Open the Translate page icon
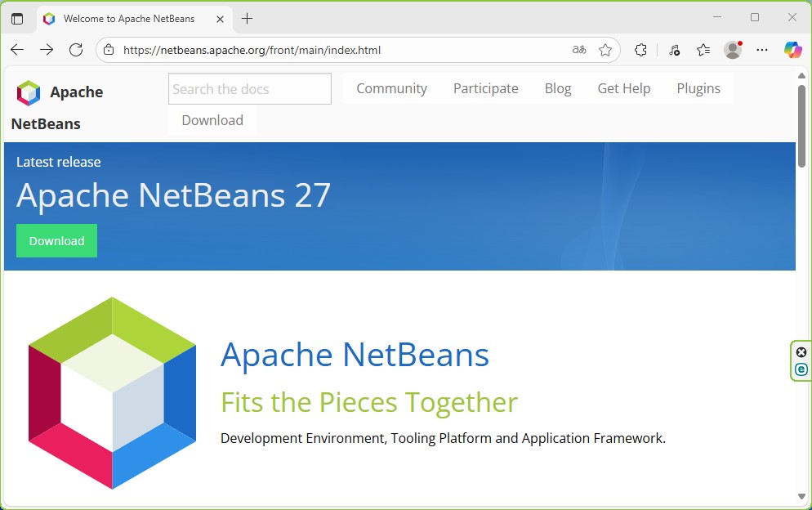Screen dimensions: 812x510 pyautogui.click(x=578, y=50)
